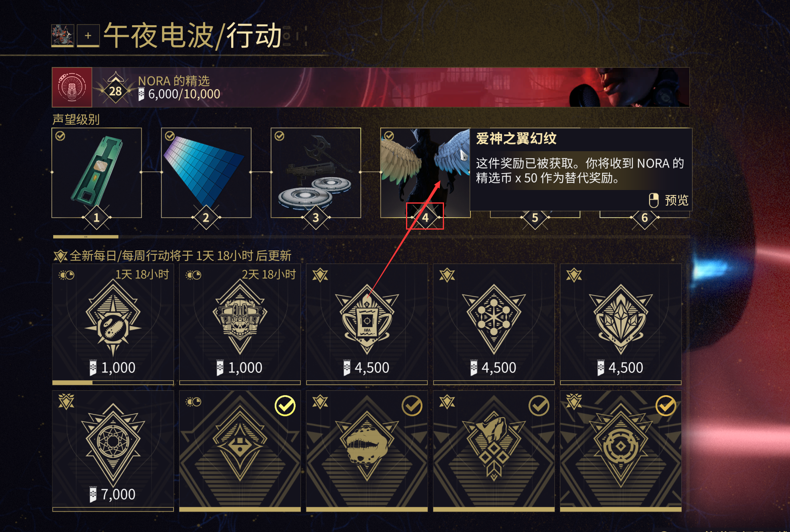Select the green tier 1 reward thumbnail
This screenshot has width=790, height=532.
pos(97,172)
